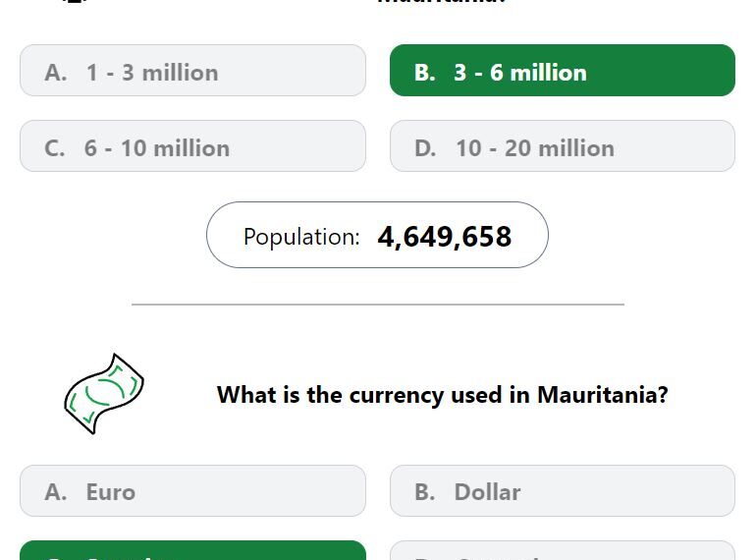Click the Mauritania currency question text
The image size is (756, 560).
443,395
